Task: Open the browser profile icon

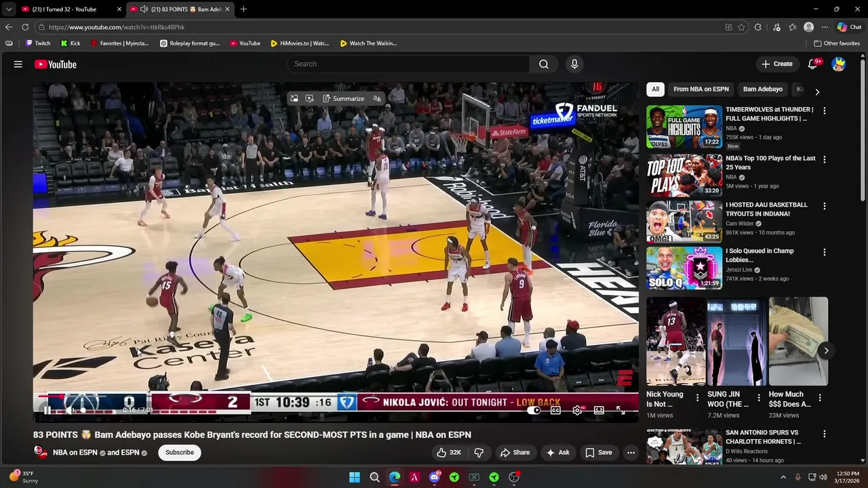Action: (808, 27)
